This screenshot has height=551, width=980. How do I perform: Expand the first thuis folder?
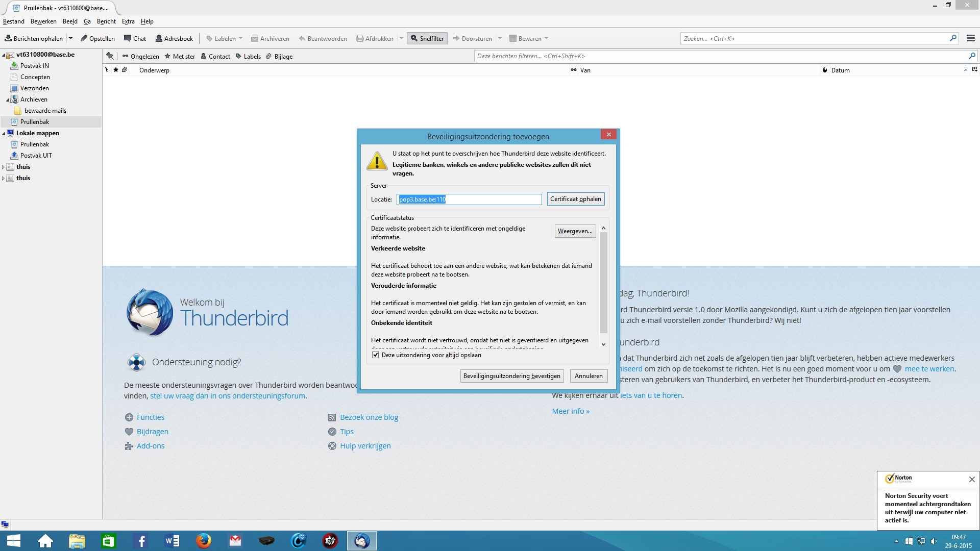(x=3, y=167)
